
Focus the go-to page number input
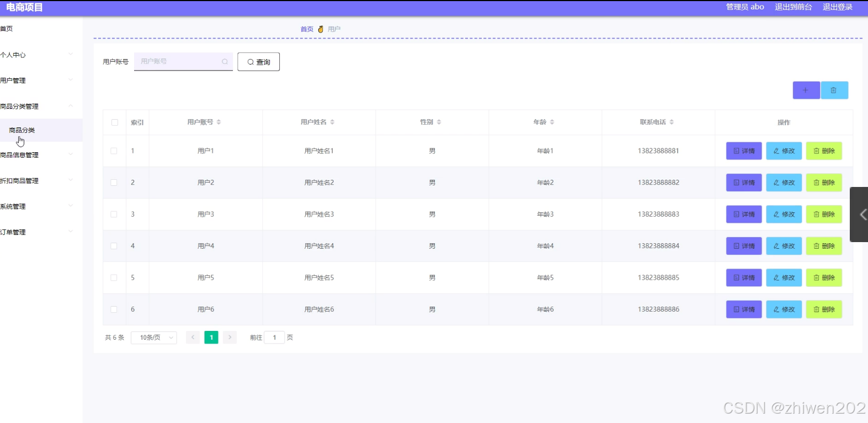[x=274, y=338]
